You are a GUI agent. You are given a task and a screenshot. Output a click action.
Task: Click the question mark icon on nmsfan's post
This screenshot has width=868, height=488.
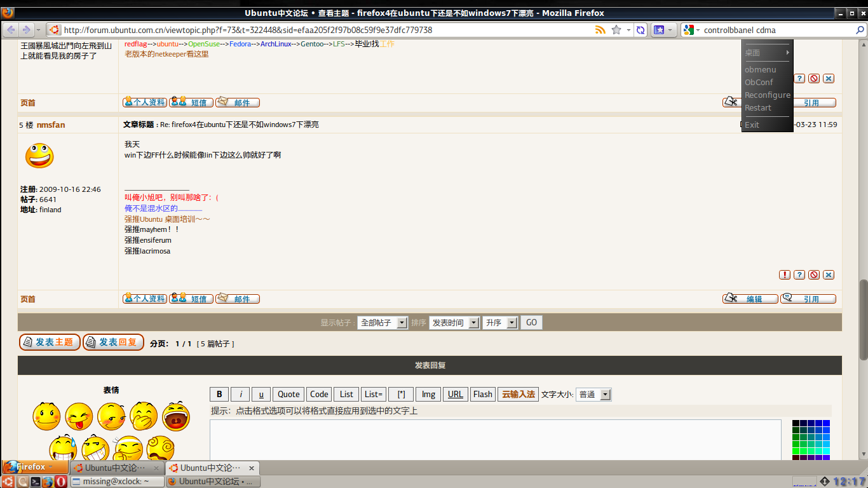coord(799,274)
